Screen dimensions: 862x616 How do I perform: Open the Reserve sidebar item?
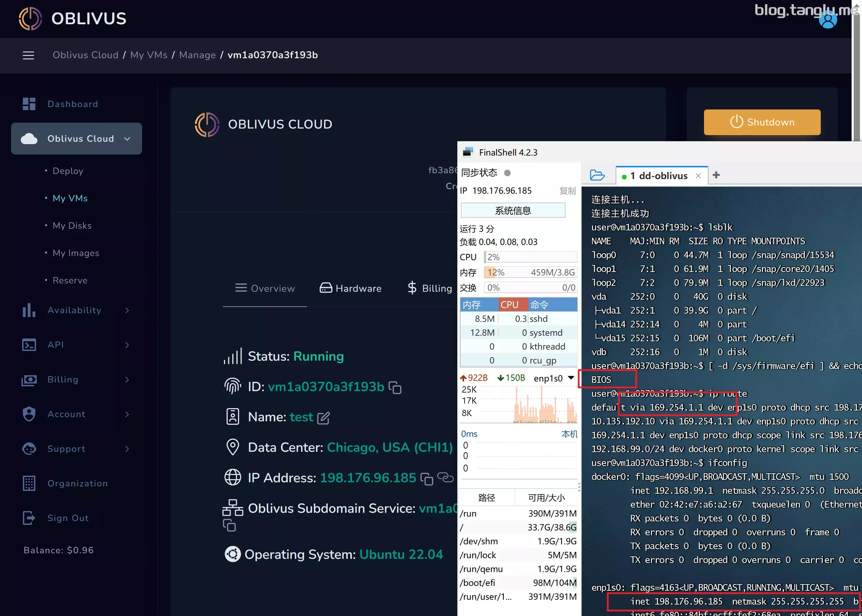click(70, 280)
